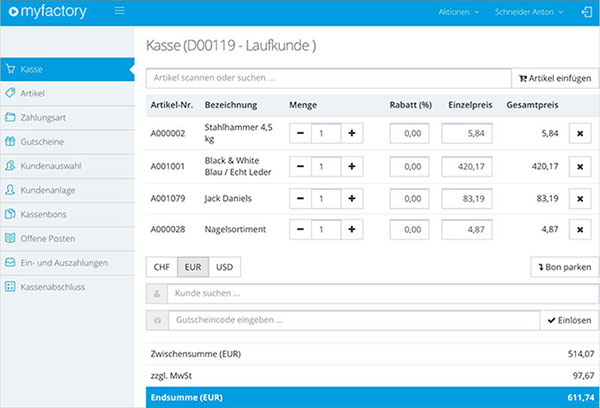Image resolution: width=600 pixels, height=408 pixels.
Task: Click the Gesamtpreis column header
Action: coord(532,105)
